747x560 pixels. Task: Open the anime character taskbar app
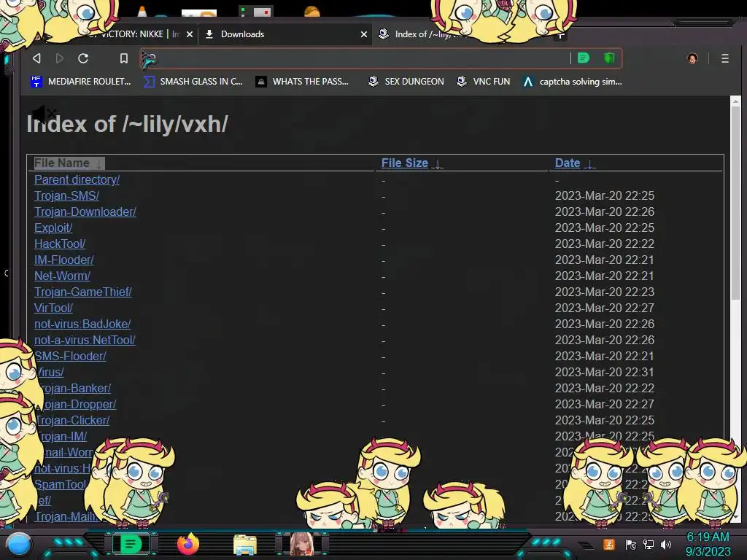[301, 544]
